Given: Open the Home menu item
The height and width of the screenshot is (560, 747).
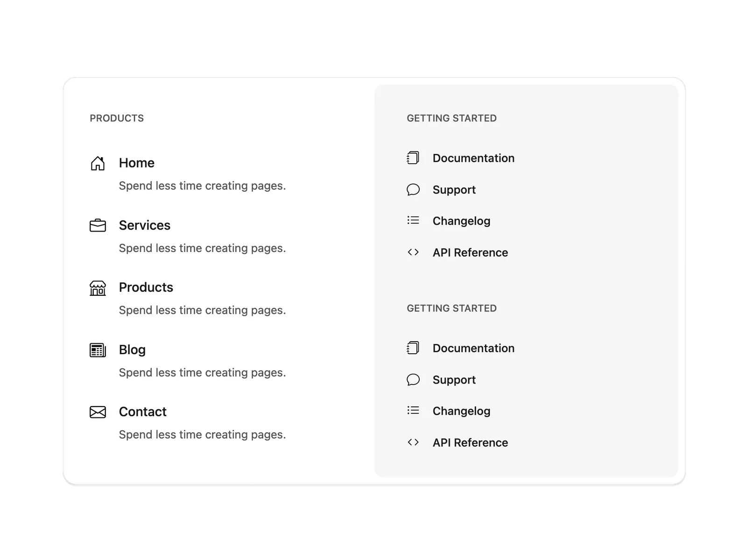Looking at the screenshot, I should 137,163.
